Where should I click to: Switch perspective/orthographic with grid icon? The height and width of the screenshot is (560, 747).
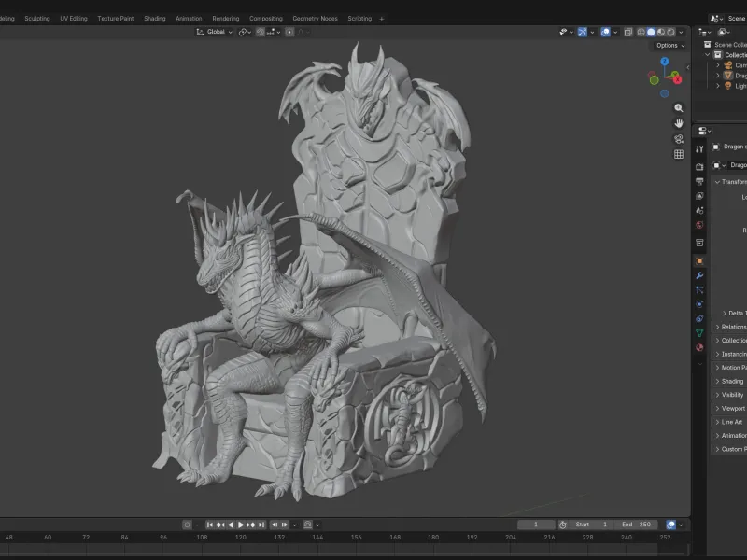[x=679, y=154]
